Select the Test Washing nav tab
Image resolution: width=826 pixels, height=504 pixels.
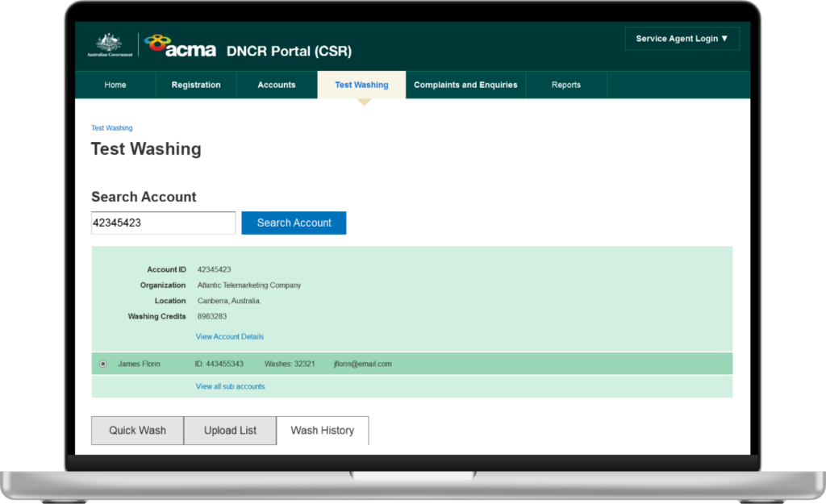(x=361, y=85)
